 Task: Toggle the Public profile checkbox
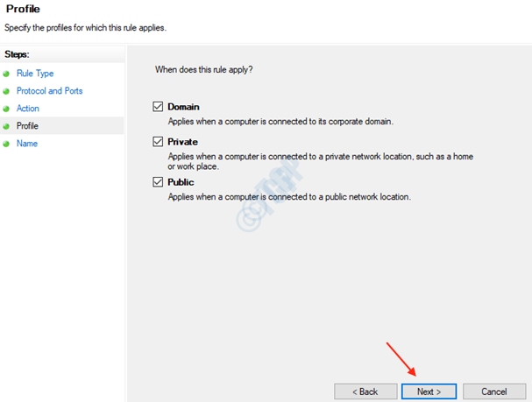[x=158, y=182]
